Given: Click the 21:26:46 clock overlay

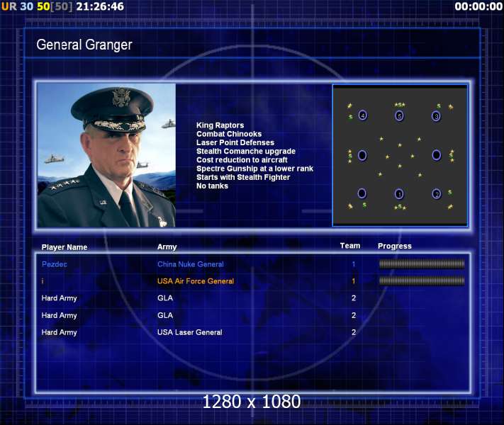Looking at the screenshot, I should [100, 6].
